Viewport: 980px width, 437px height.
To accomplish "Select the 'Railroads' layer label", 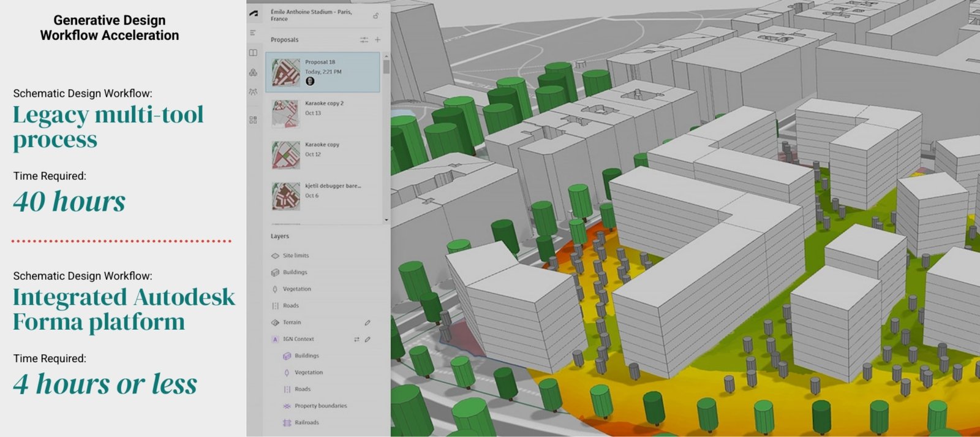I will [307, 422].
